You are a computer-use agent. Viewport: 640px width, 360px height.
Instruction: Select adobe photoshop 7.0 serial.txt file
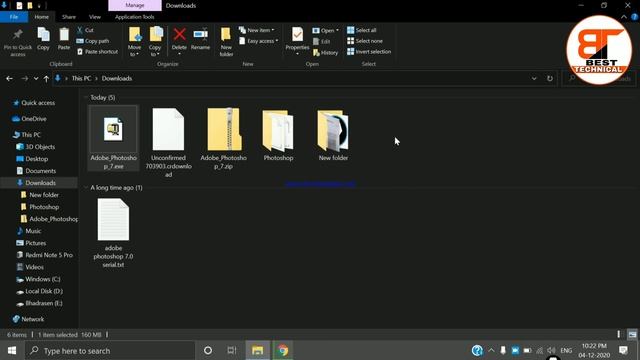[113, 233]
